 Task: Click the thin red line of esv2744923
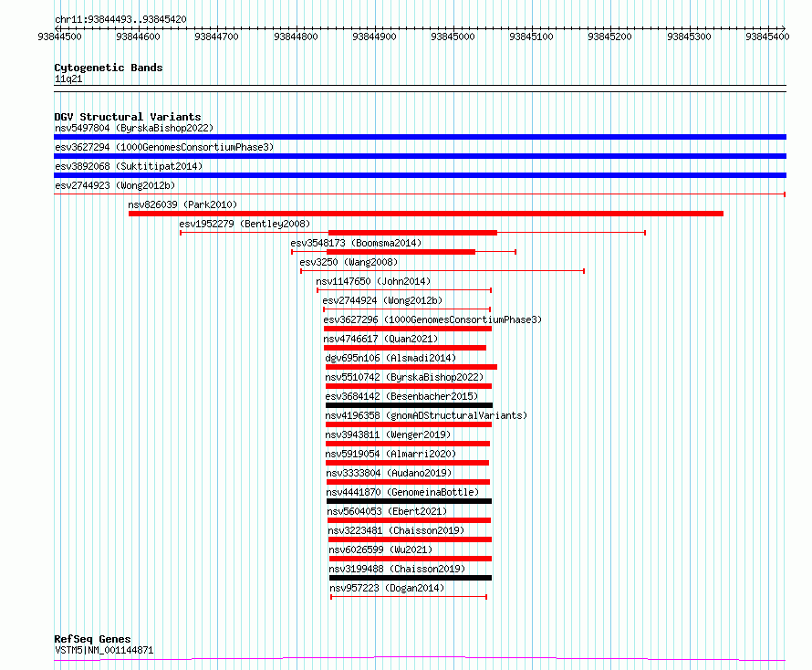(420, 194)
